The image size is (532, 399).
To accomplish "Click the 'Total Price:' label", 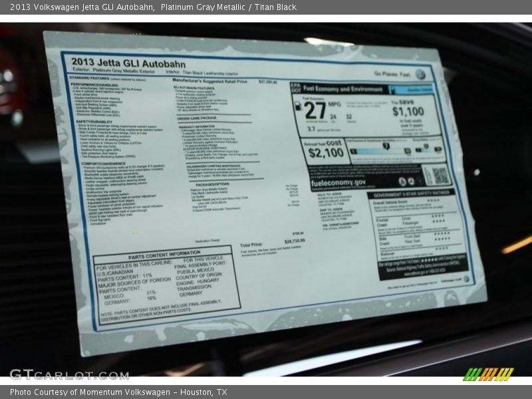I will click(251, 245).
